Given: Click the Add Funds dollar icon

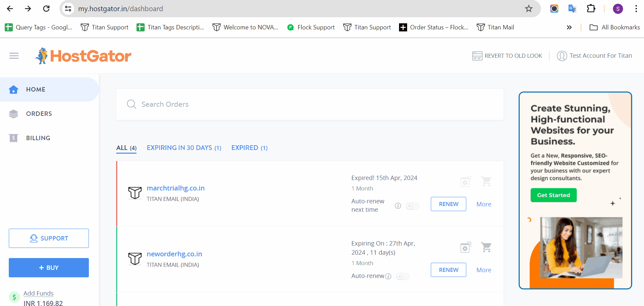Looking at the screenshot, I should pyautogui.click(x=14, y=297).
